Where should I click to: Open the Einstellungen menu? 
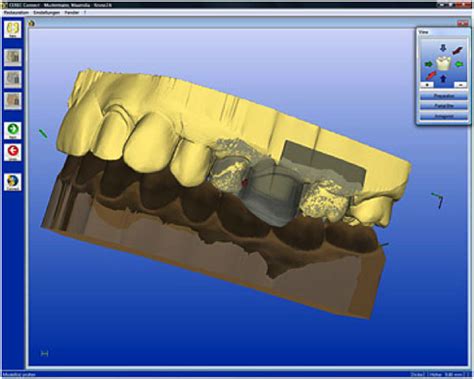pyautogui.click(x=47, y=13)
